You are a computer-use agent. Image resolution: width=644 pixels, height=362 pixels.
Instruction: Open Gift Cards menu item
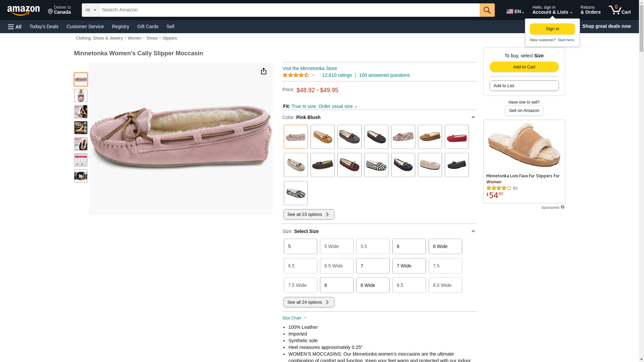pyautogui.click(x=148, y=26)
